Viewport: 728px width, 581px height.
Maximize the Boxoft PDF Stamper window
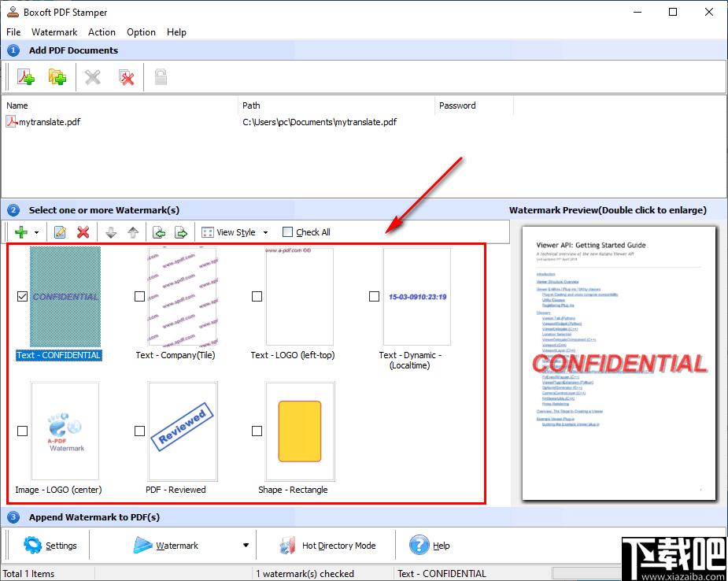pyautogui.click(x=673, y=12)
